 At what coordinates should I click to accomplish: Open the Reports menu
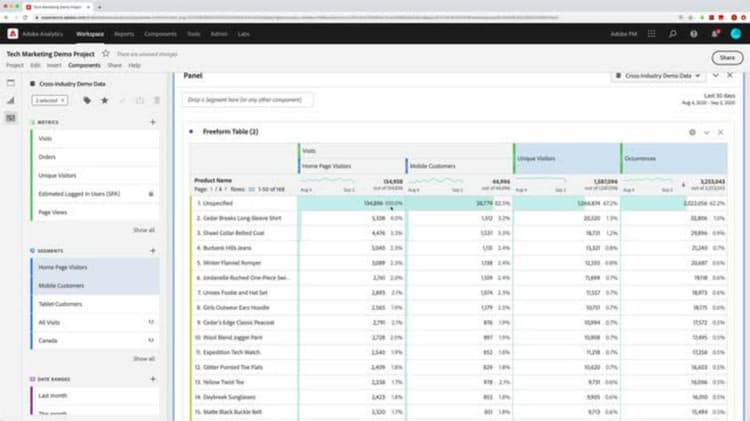124,34
